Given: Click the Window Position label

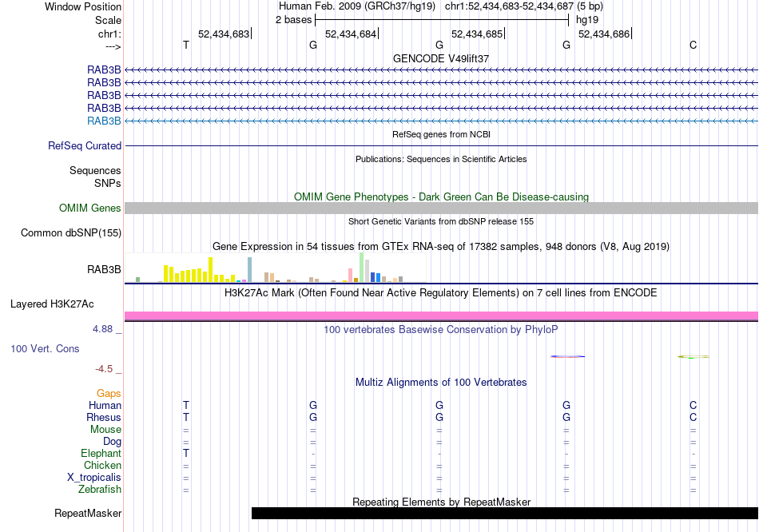Looking at the screenshot, I should (x=83, y=6).
